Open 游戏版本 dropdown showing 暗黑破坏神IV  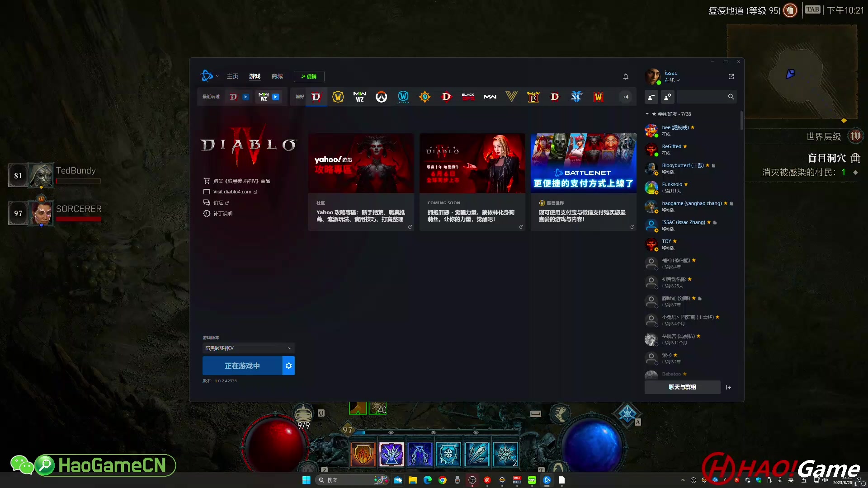click(x=248, y=348)
